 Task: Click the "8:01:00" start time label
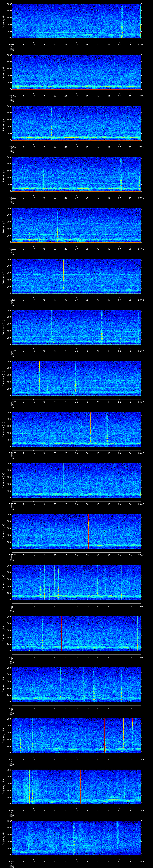pyautogui.click(x=12, y=810)
